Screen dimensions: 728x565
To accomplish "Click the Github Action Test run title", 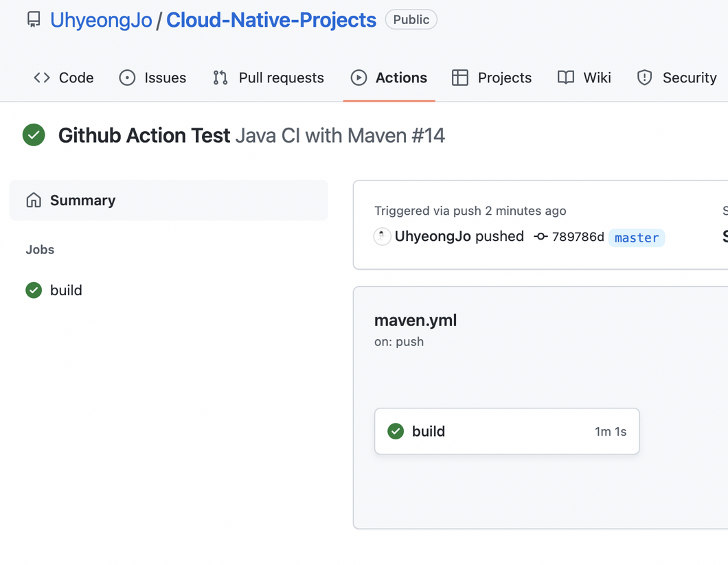I will click(144, 135).
